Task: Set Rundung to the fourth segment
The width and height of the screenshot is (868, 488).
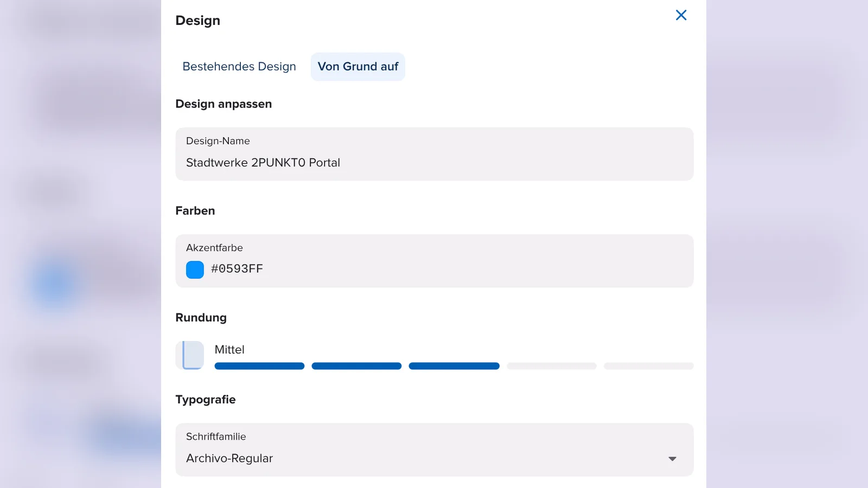Action: coord(552,366)
